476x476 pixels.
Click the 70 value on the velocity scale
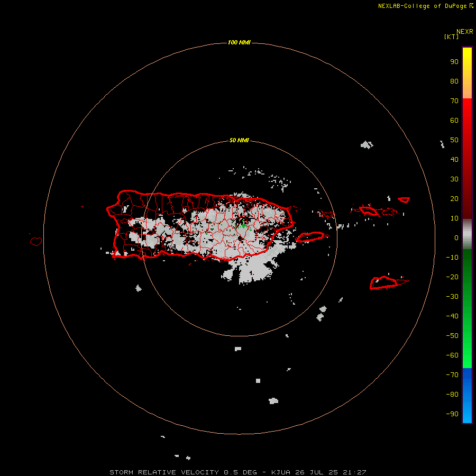(x=454, y=101)
